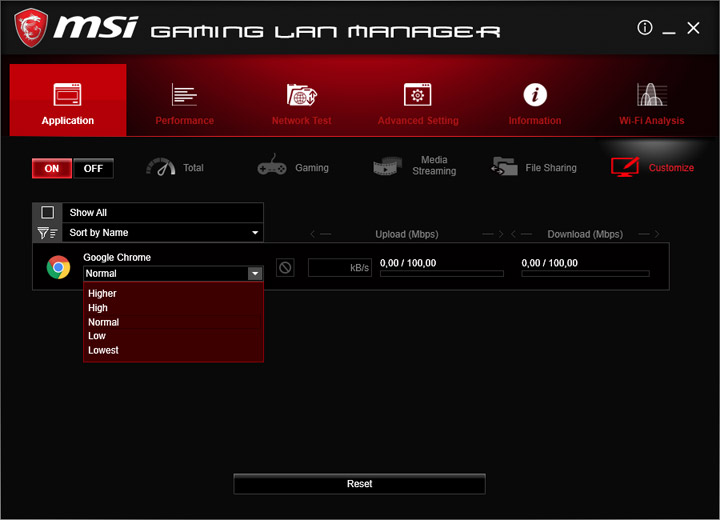Turn the LAN manager ON

(52, 168)
